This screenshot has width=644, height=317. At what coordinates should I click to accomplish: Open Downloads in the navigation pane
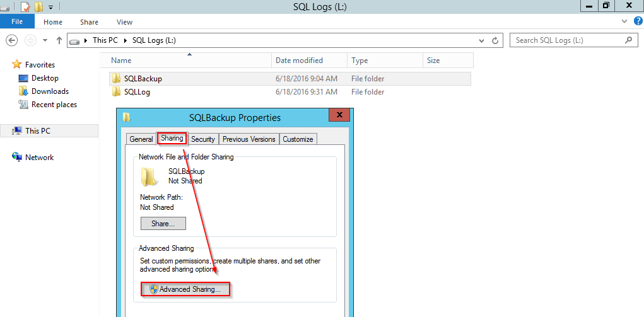point(50,91)
